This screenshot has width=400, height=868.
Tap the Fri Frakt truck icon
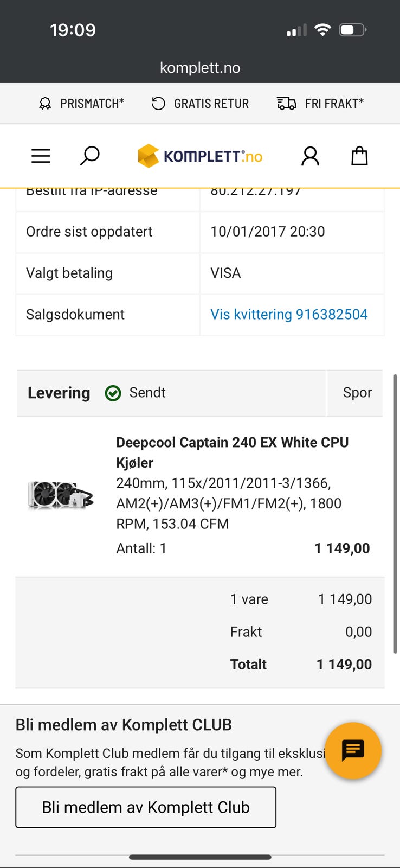[x=286, y=104]
